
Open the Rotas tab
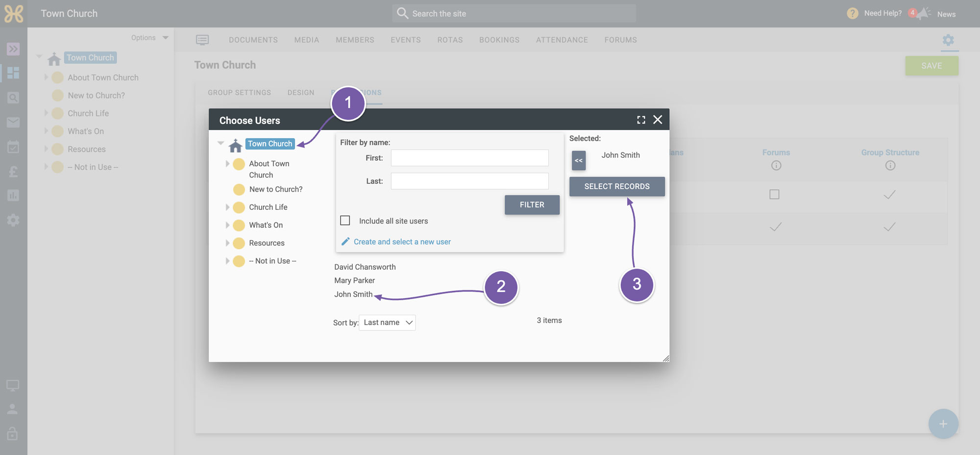coord(450,40)
